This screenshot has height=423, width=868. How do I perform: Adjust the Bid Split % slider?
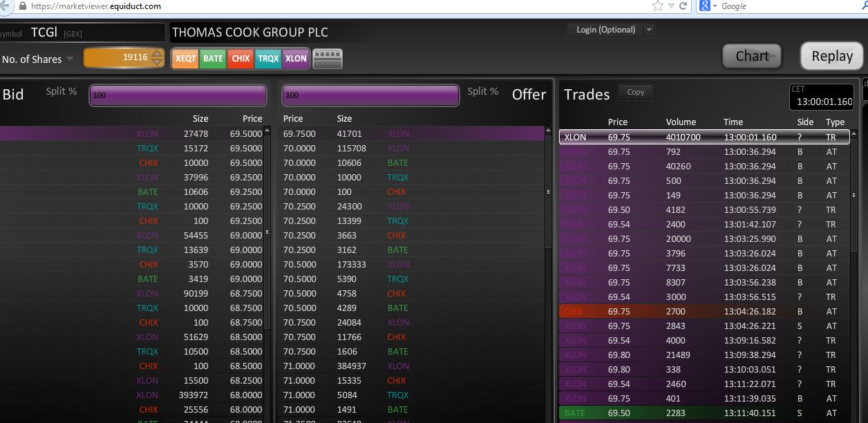(177, 95)
